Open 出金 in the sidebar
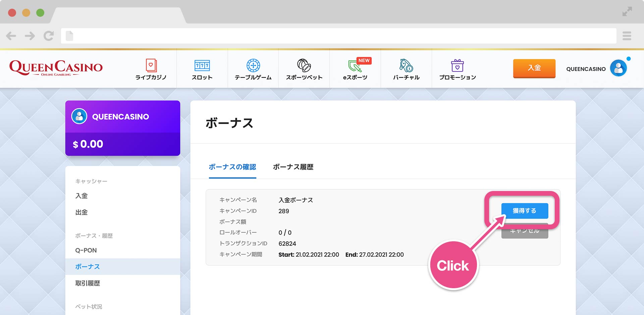The width and height of the screenshot is (644, 315). pyautogui.click(x=82, y=212)
